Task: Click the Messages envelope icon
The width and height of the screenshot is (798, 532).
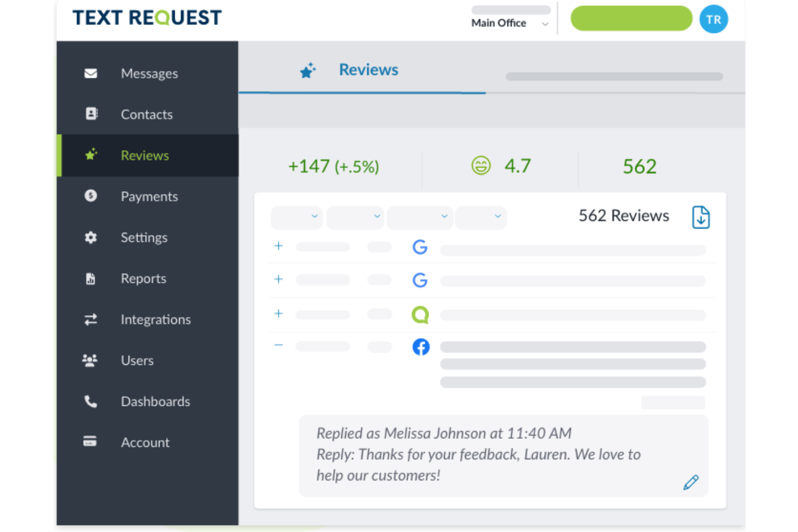Action: point(91,73)
